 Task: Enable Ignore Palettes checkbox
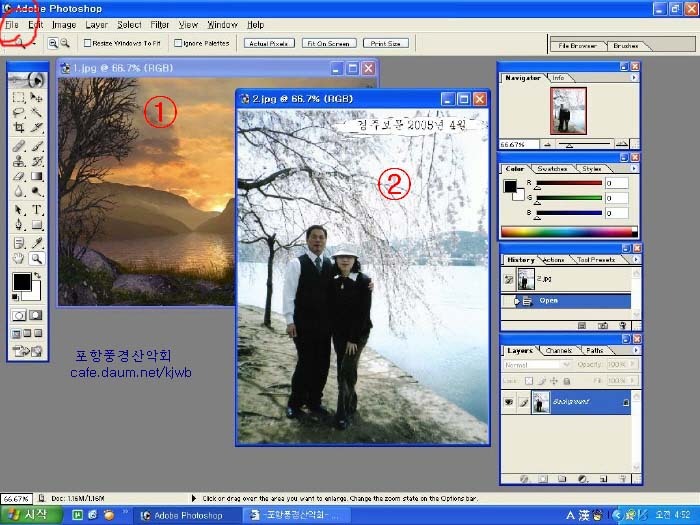click(x=178, y=43)
